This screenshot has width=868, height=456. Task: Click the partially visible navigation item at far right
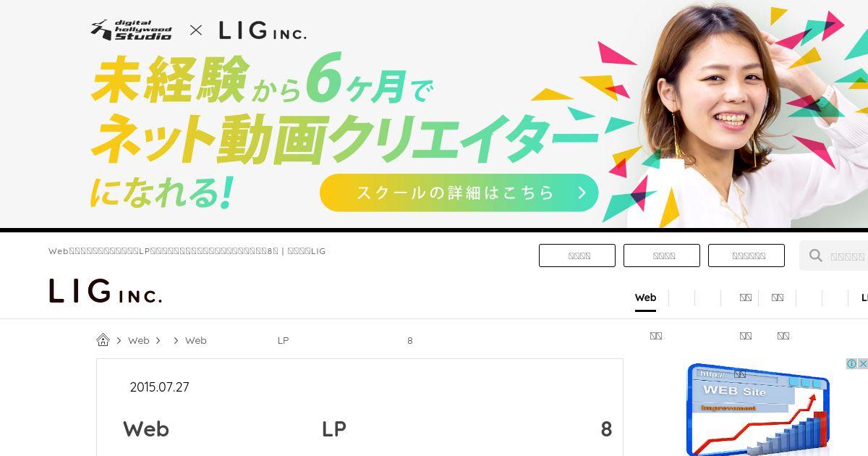[x=864, y=297]
